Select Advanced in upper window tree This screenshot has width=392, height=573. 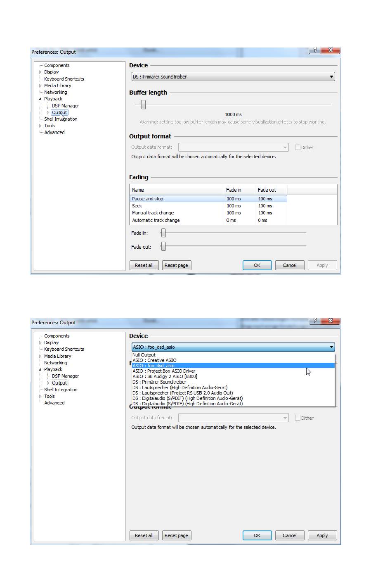coord(54,133)
